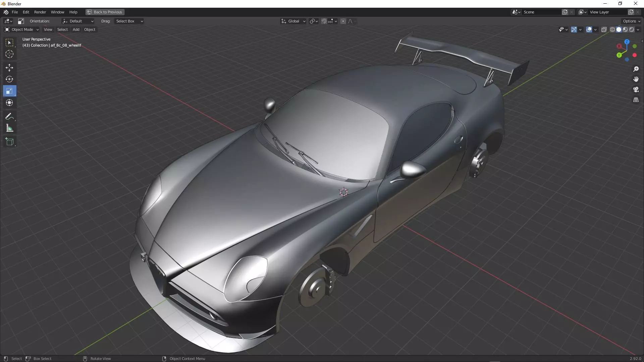Click the camera view icon
Viewport: 644px width, 362px height.
coord(636,89)
